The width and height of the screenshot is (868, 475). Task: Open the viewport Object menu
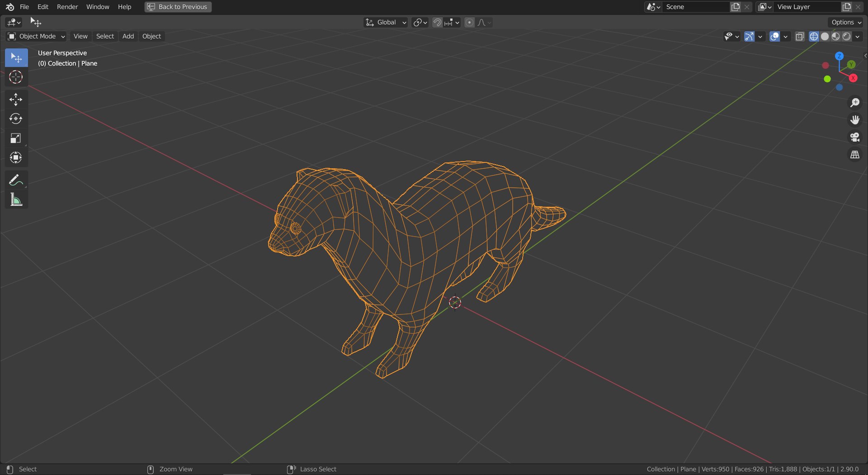point(151,36)
